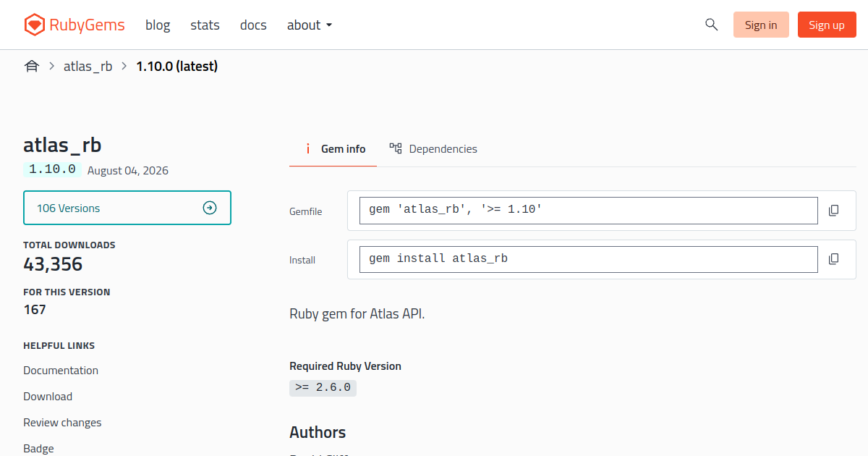Click the RubyGems logo
This screenshot has width=868, height=456.
[x=75, y=25]
